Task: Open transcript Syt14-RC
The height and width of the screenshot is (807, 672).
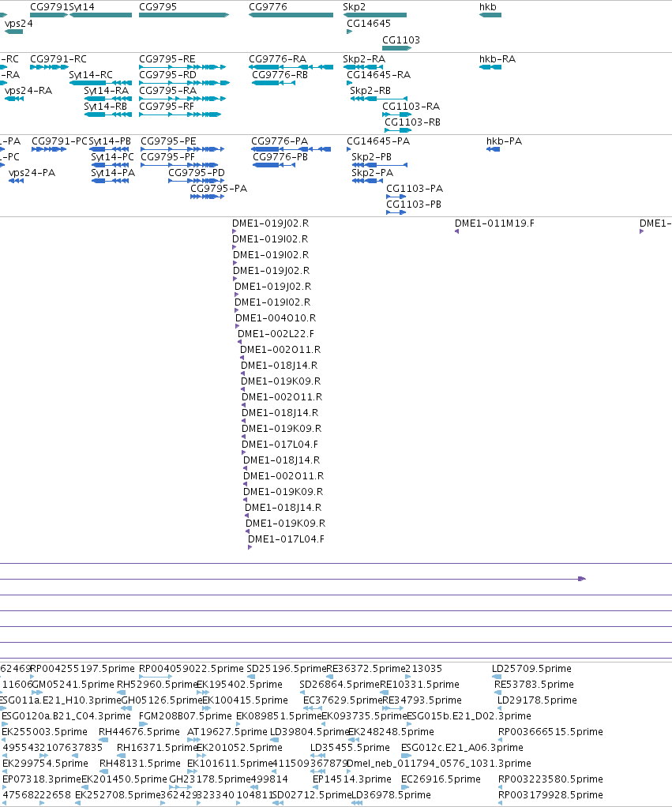Action: coord(101,83)
